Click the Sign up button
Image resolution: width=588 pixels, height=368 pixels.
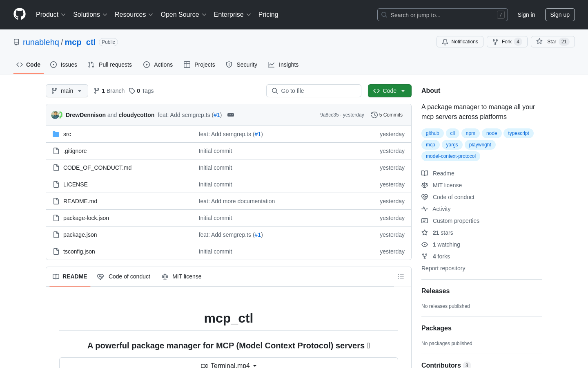click(x=560, y=15)
